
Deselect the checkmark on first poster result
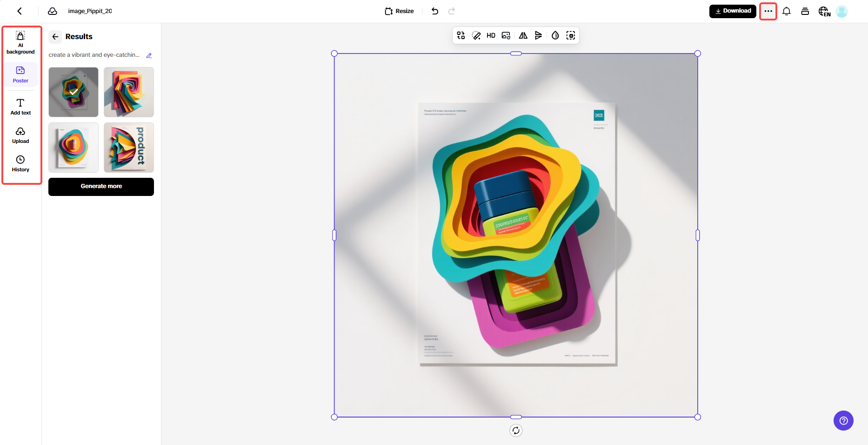pyautogui.click(x=73, y=92)
